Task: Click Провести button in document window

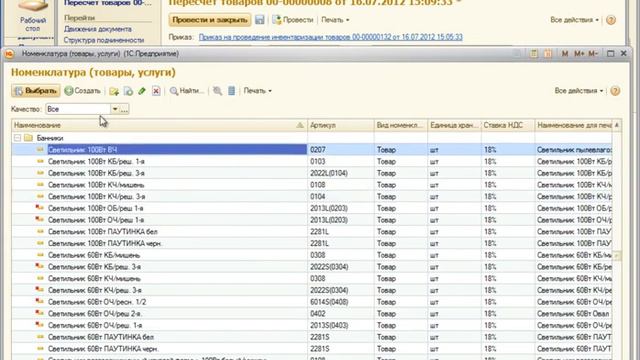Action: point(293,20)
